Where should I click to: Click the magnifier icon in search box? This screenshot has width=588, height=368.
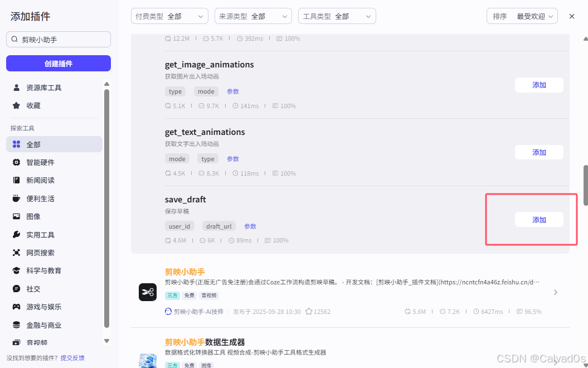click(x=14, y=40)
